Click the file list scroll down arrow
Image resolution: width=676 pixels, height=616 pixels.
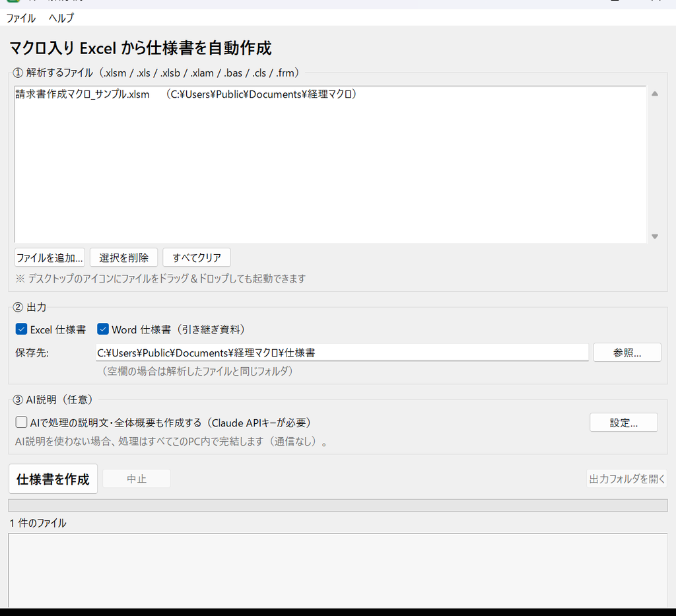click(x=655, y=236)
